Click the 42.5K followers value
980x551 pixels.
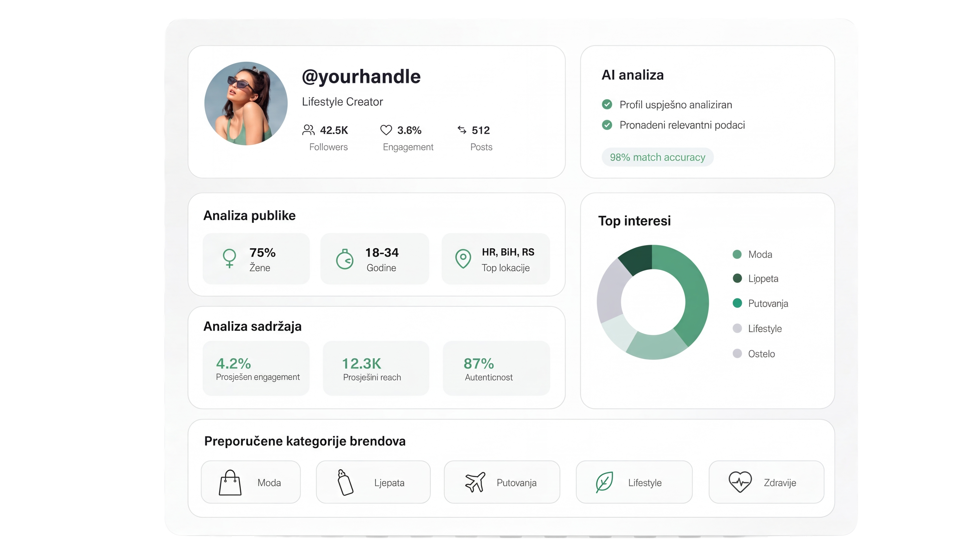pos(334,130)
